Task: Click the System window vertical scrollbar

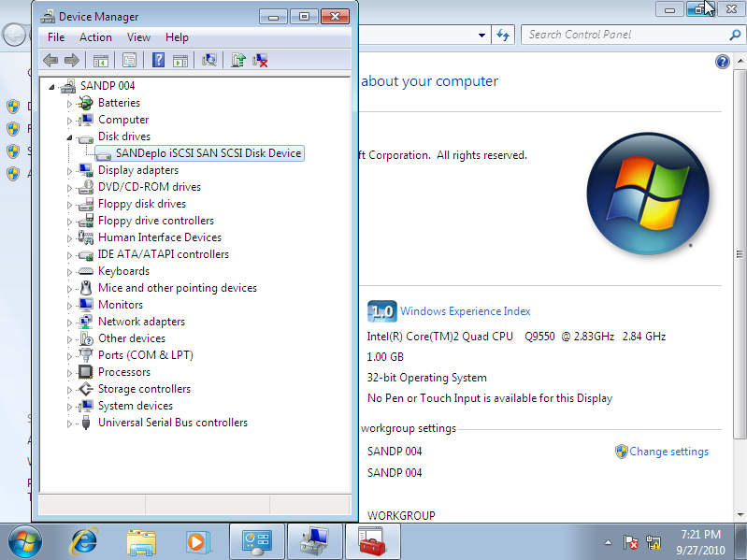Action: 740,254
